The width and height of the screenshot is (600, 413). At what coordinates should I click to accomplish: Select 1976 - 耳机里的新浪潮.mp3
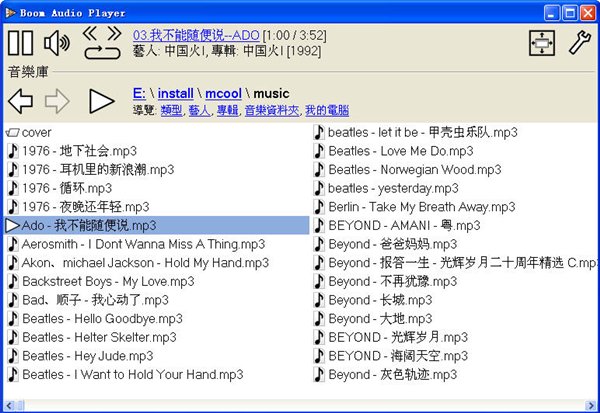click(91, 170)
